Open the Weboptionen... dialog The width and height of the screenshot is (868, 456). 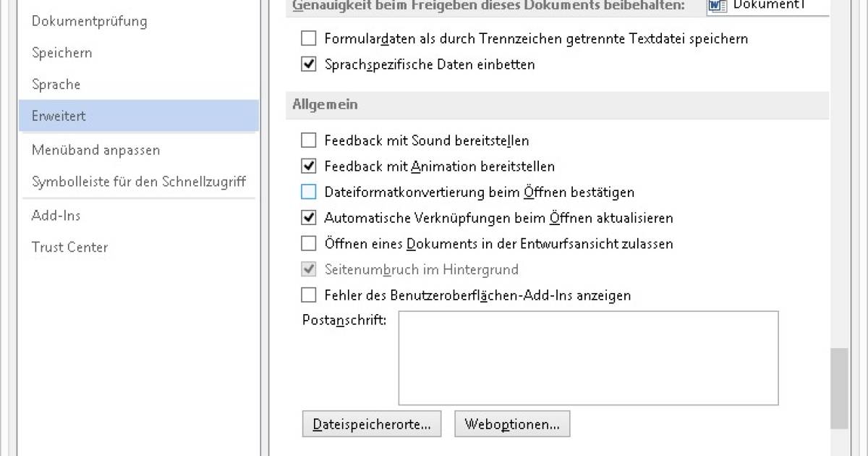click(511, 425)
